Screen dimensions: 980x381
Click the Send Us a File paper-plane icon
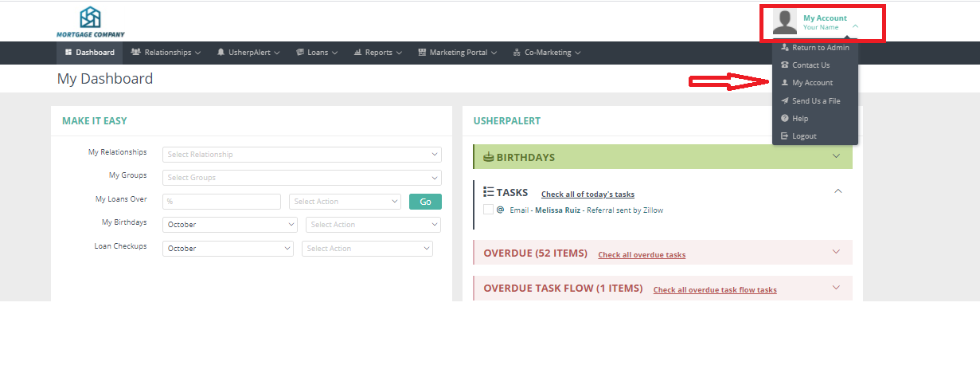click(784, 101)
